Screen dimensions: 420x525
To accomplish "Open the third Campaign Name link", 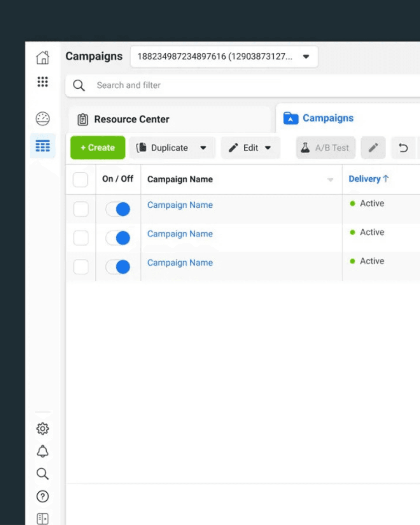I will click(x=180, y=263).
